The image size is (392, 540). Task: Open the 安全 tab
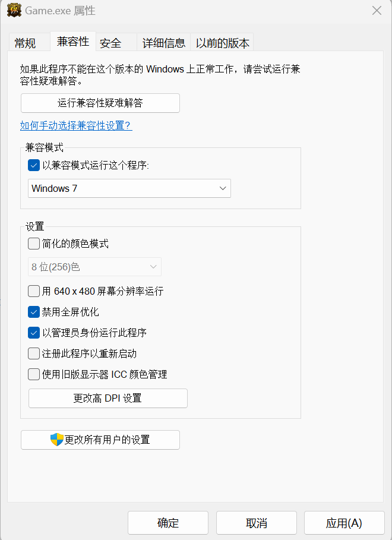tap(110, 43)
